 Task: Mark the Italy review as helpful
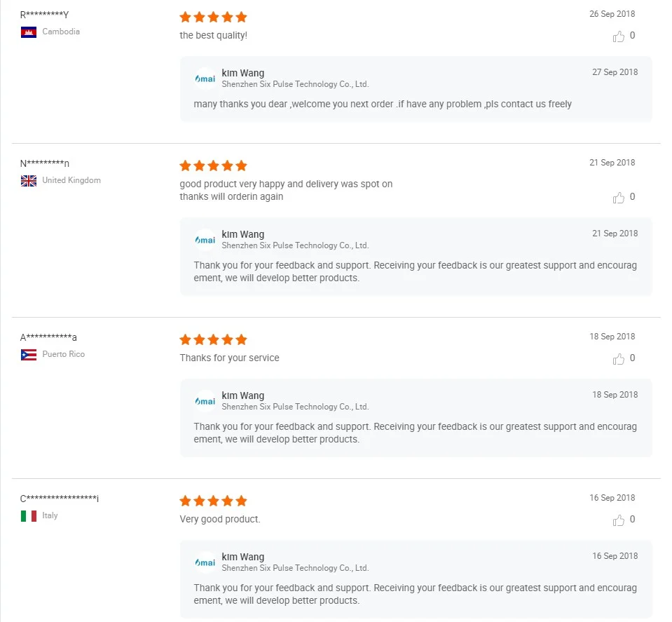(619, 520)
